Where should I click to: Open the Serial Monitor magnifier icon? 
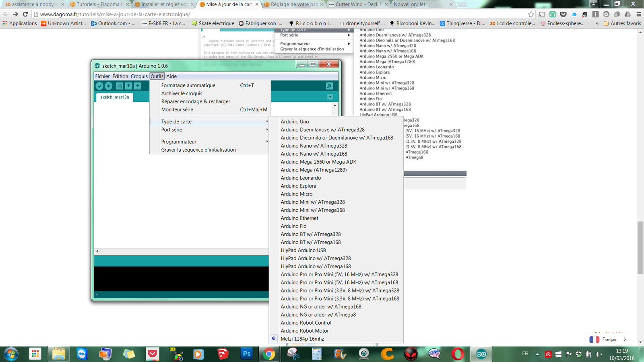pos(329,86)
